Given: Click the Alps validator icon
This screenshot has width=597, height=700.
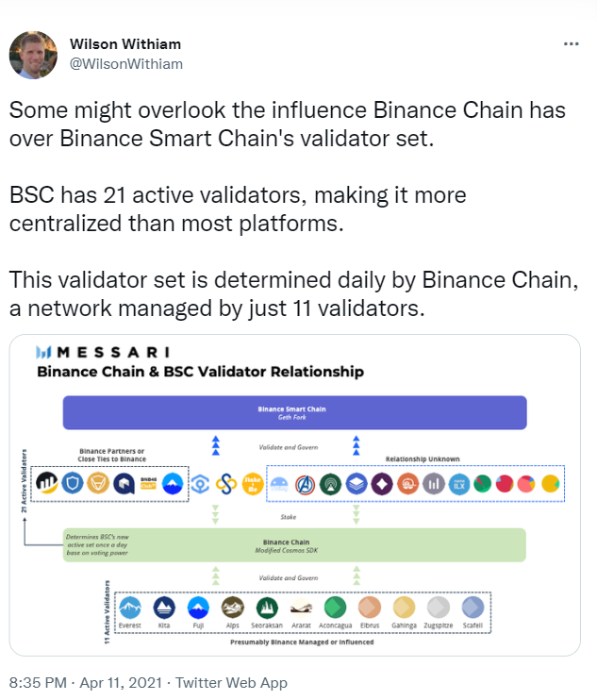Looking at the screenshot, I should (233, 607).
